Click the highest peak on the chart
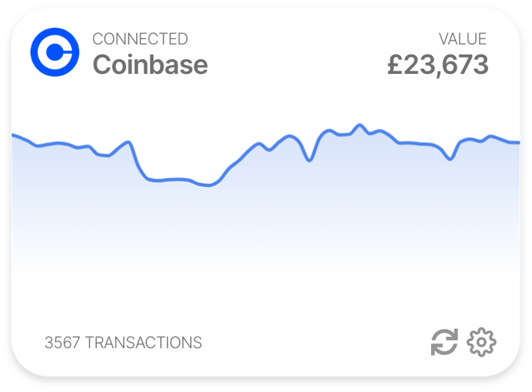This screenshot has height=392, width=532. [x=360, y=125]
